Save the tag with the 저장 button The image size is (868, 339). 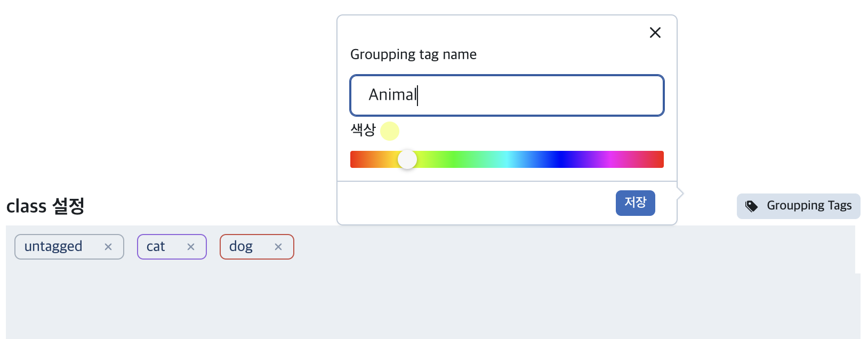[635, 203]
